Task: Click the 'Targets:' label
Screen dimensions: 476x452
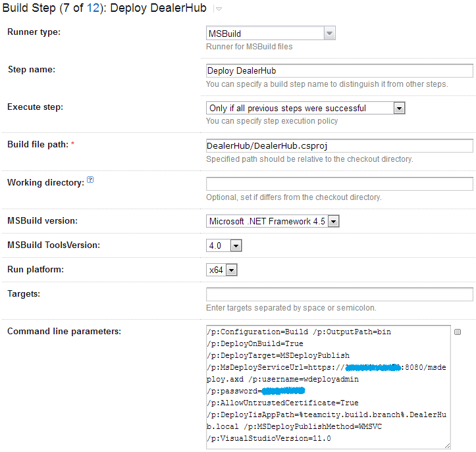Action: [24, 293]
